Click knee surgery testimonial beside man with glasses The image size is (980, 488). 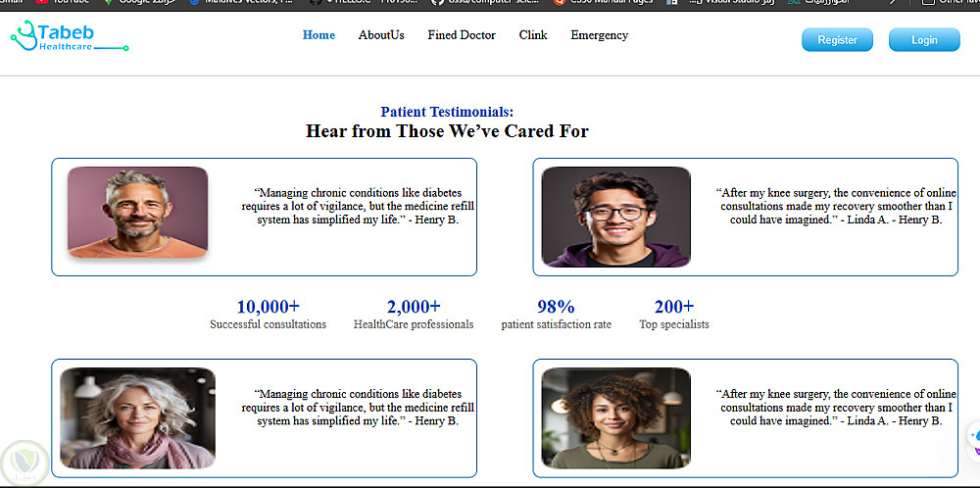(x=836, y=206)
